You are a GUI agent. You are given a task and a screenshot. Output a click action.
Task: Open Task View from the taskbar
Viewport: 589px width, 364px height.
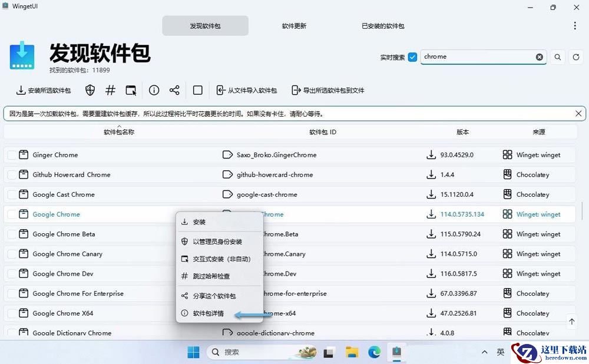[329, 352]
